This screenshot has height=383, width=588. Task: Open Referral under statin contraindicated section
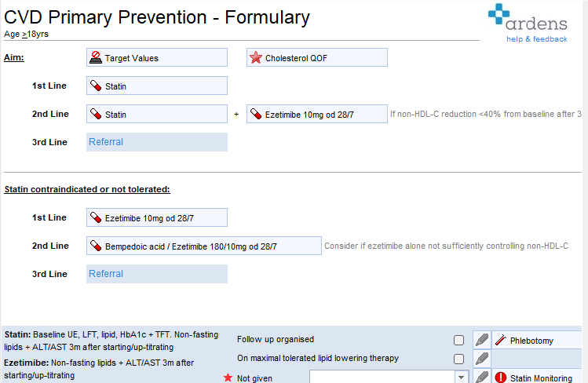tap(106, 274)
